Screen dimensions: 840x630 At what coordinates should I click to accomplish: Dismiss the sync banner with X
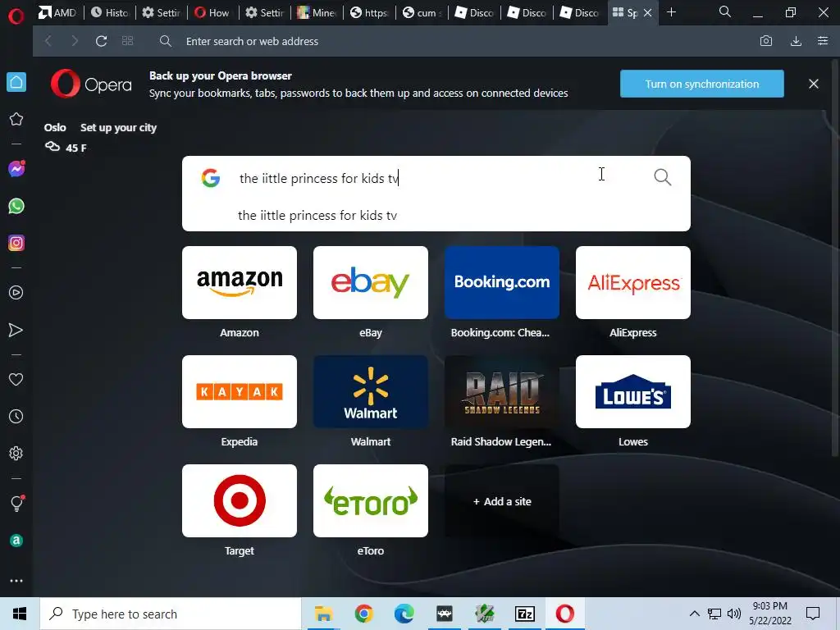point(813,84)
